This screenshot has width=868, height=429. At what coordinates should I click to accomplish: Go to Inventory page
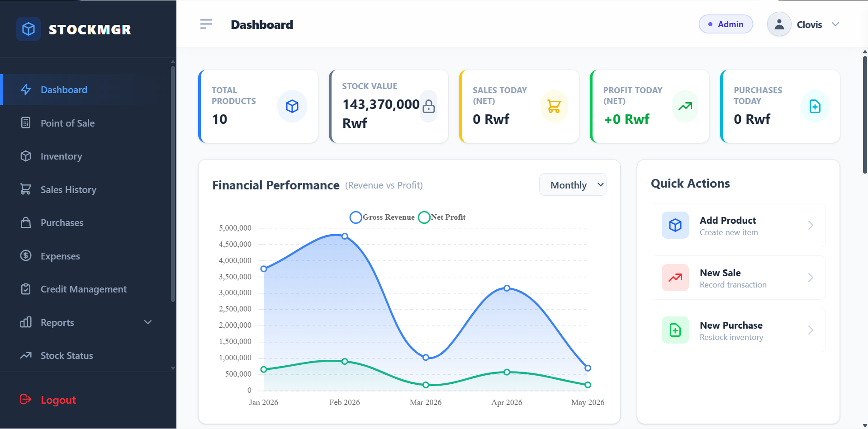point(86,156)
